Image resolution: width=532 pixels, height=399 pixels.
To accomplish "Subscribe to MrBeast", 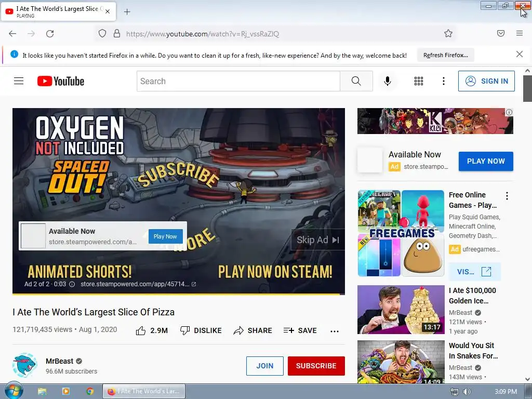I will (316, 366).
